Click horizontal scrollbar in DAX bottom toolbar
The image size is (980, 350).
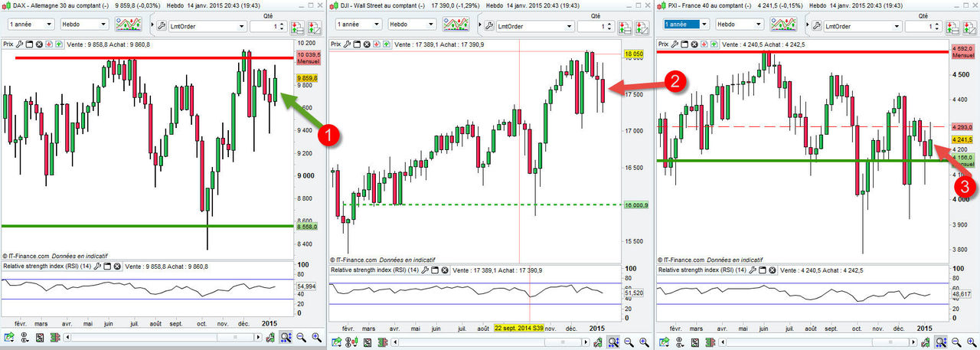tap(162, 337)
